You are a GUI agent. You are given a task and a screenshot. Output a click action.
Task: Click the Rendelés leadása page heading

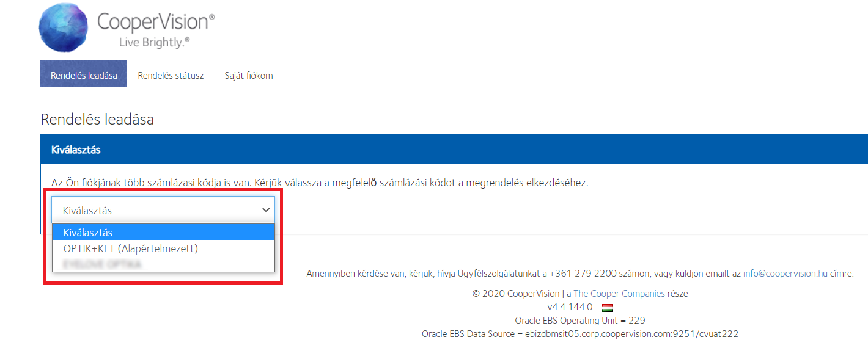pyautogui.click(x=97, y=120)
